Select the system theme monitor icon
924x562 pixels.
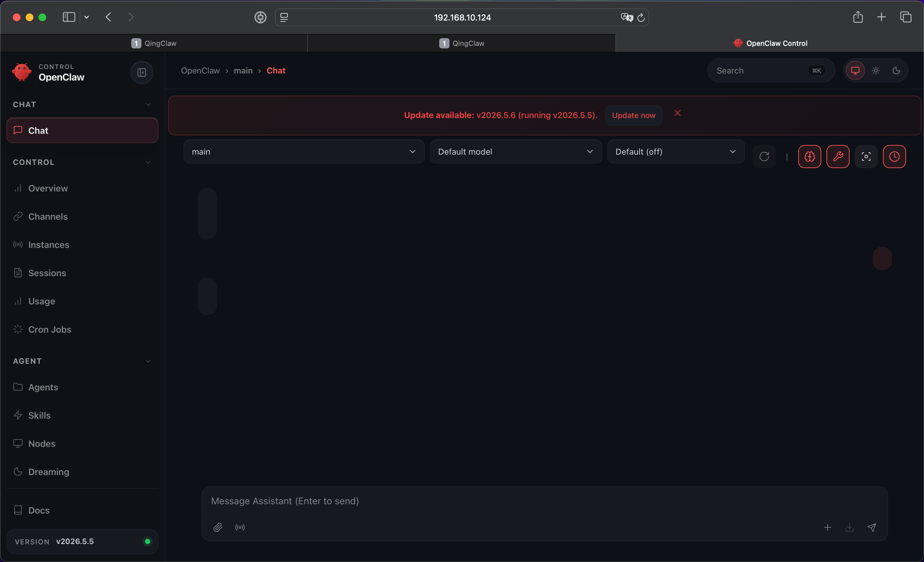(x=855, y=71)
